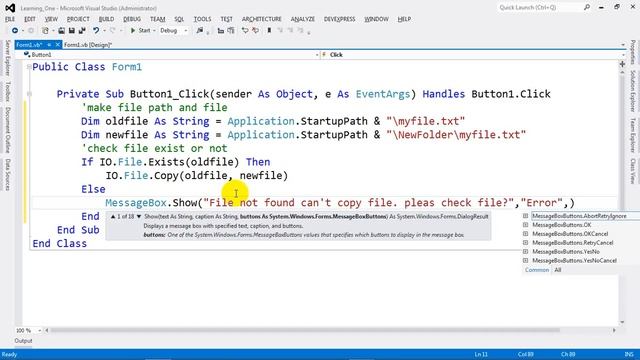
Task: Click the Quick Launch search magnifier icon
Action: pos(587,7)
